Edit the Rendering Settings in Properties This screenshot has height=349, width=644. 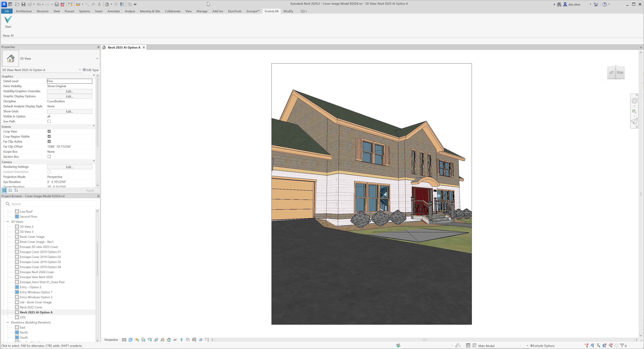pos(69,167)
